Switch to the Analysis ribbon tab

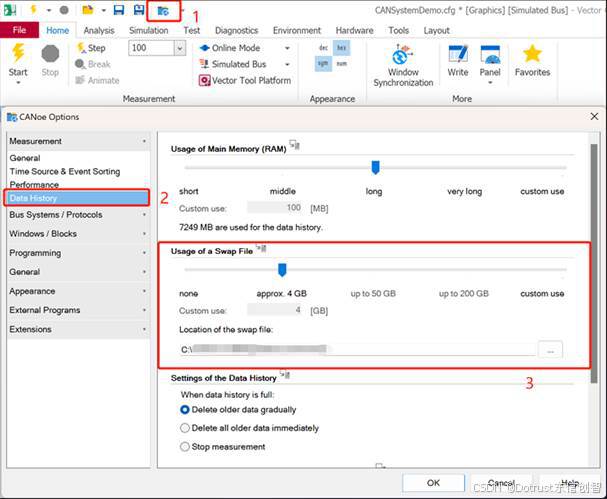click(99, 31)
